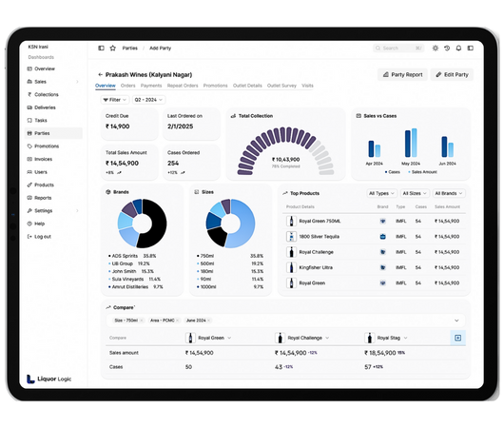Change Royal Stag compare product dropdown
Viewport: 504px width, 428px height.
(x=386, y=338)
